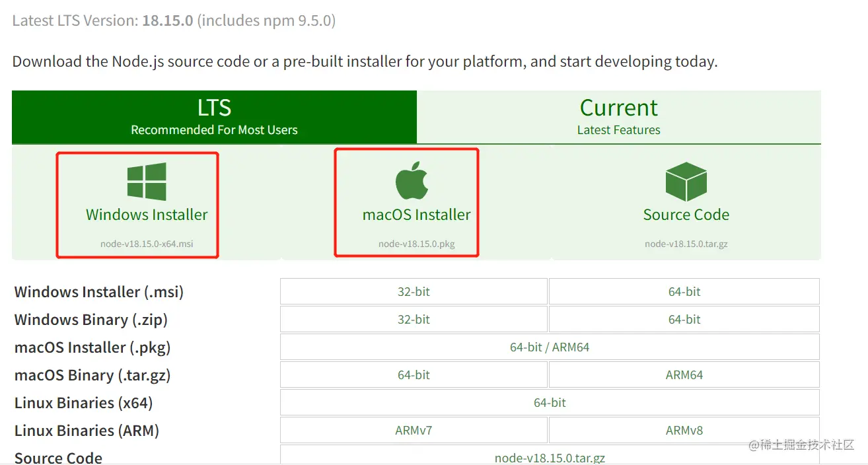The image size is (868, 465).
Task: Select 64-bit macOS Binary (.tar.gz)
Action: click(414, 375)
